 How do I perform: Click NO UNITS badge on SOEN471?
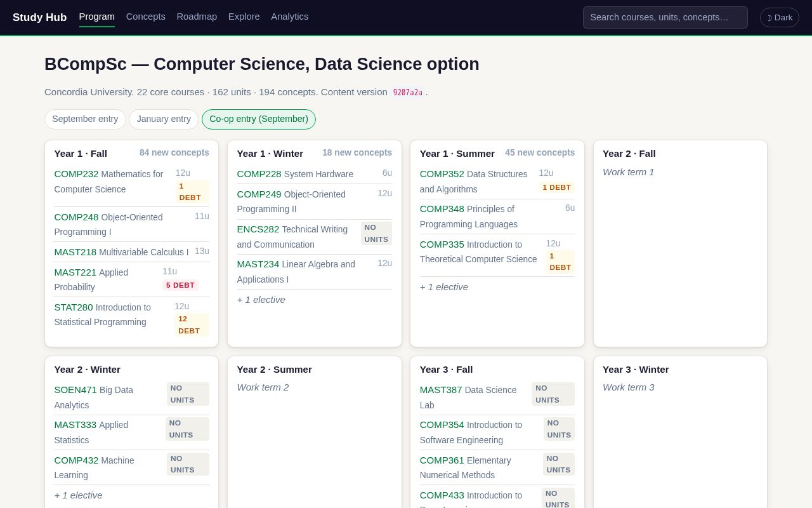click(x=188, y=394)
